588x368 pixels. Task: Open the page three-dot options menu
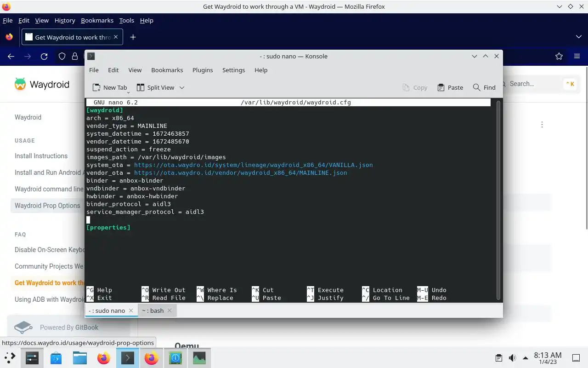coord(542,125)
